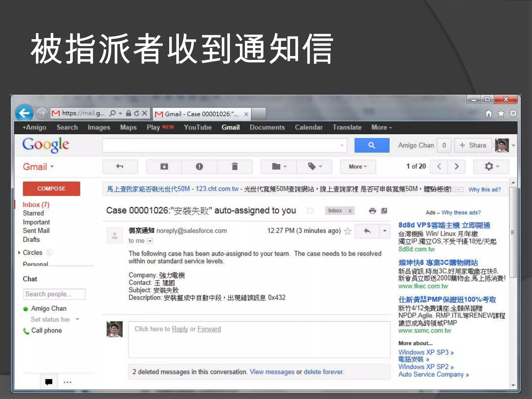Click the ad options box next to Why this ad
532x399 pixels.
(458, 189)
